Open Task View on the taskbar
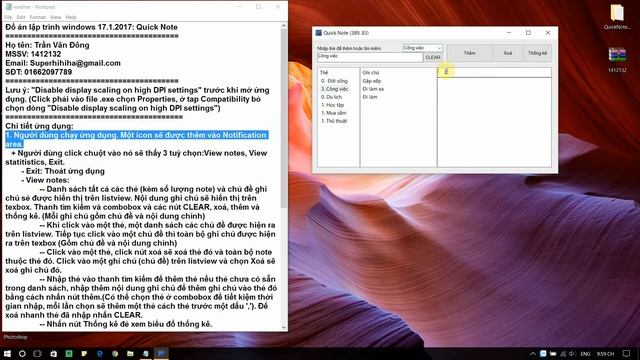The width and height of the screenshot is (640, 360). coord(38,353)
